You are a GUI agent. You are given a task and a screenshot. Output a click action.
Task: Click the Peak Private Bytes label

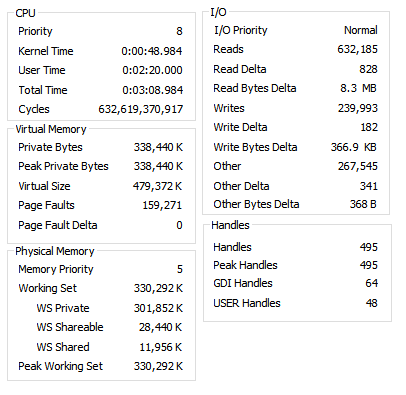click(63, 166)
